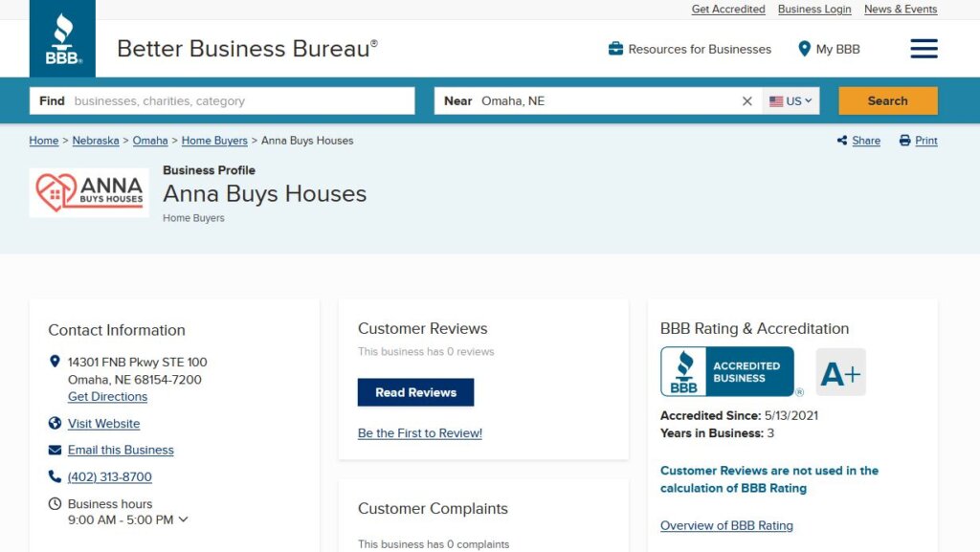This screenshot has width=980, height=552.
Task: Click the Share link
Action: [x=866, y=141]
